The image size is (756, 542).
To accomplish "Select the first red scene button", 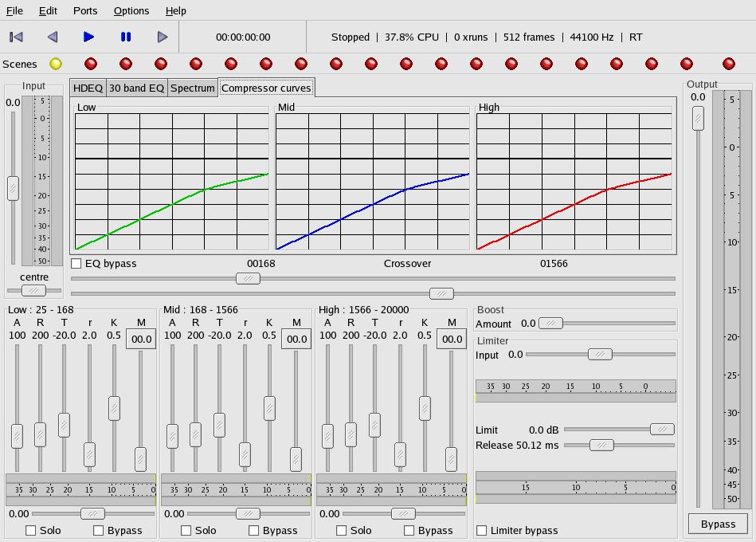I will 91,64.
